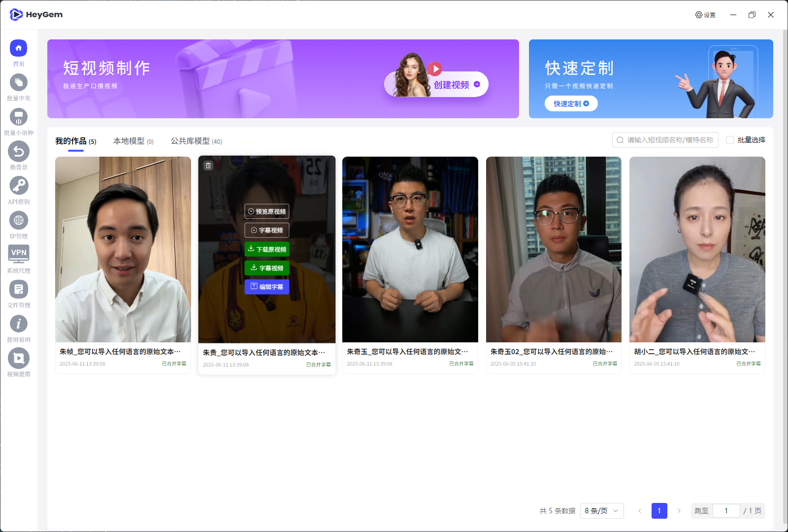
Task: Open 批量中英 sidebar tool
Action: click(18, 82)
